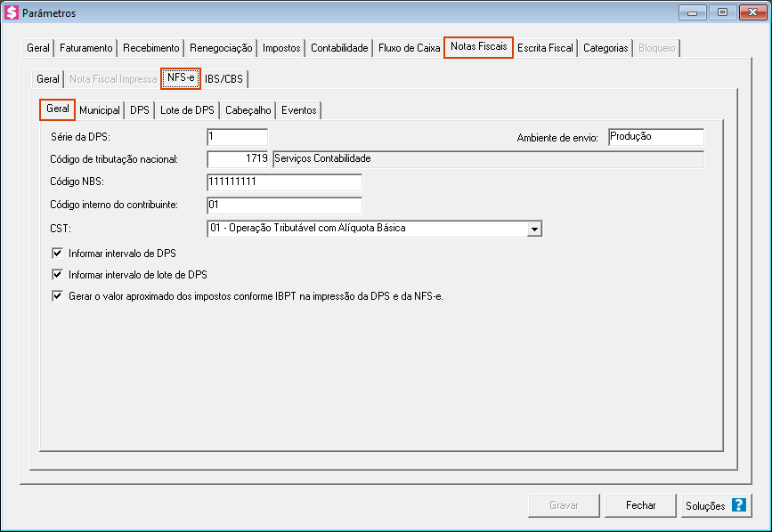Click the app logo icon in title bar
The width and height of the screenshot is (772, 532).
point(12,12)
